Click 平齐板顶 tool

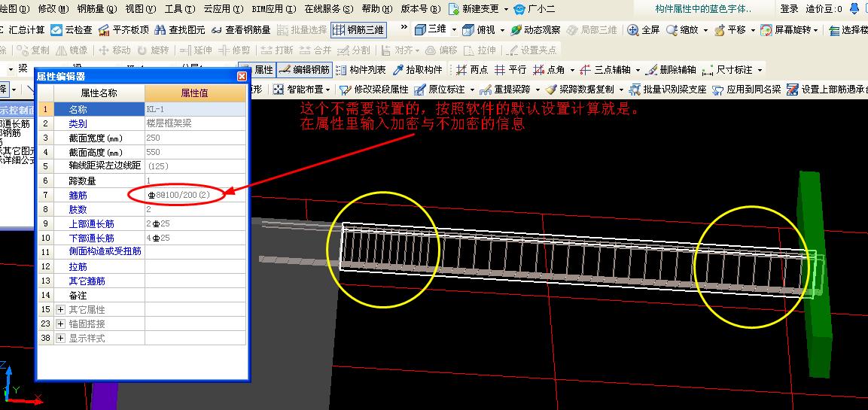click(x=123, y=30)
